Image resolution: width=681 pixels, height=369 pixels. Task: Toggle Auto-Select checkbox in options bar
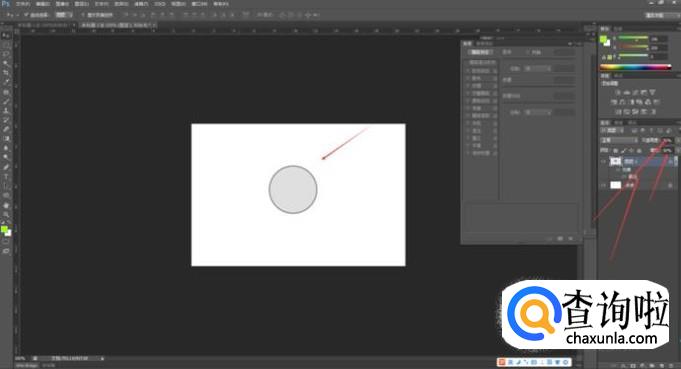26,15
